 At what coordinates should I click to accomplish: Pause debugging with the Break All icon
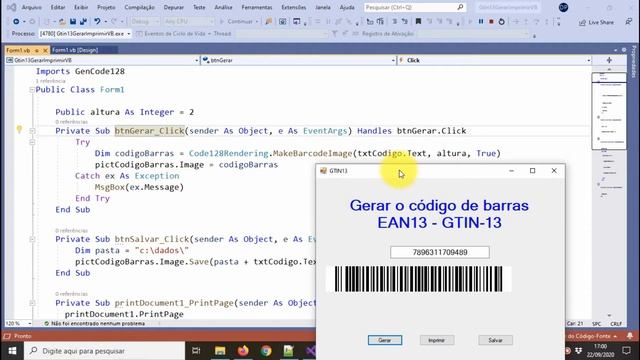coord(481,21)
